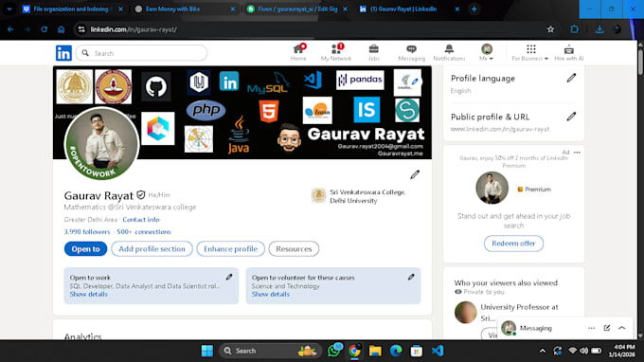Compose new message icon in Messaging bar
644x362 pixels.
(607, 328)
